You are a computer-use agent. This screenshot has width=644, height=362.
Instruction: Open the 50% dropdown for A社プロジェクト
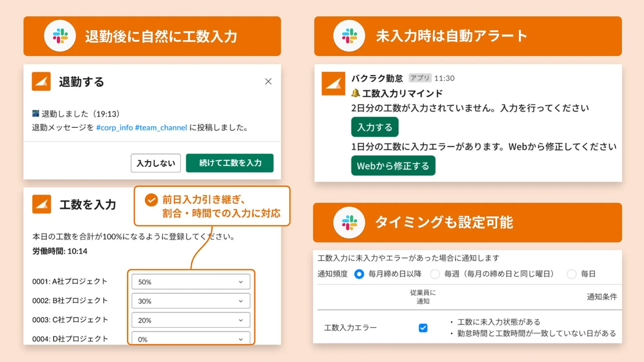190,282
